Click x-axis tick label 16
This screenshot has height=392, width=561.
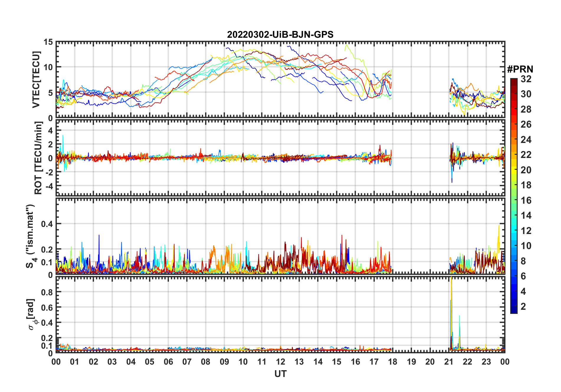coord(355,362)
